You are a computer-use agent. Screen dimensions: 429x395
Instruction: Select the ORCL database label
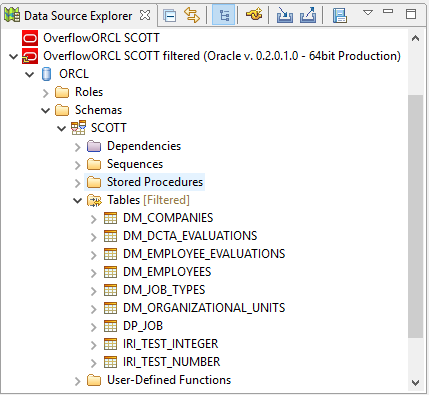[x=74, y=74]
